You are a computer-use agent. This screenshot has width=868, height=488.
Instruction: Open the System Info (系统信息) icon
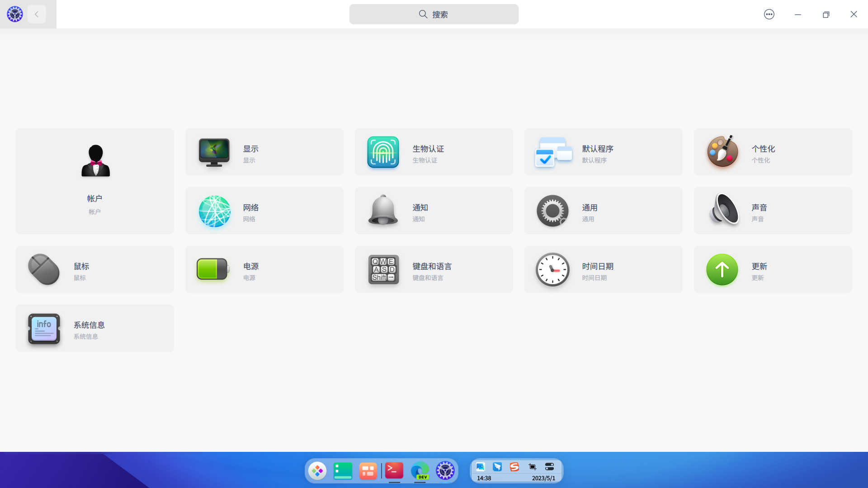point(44,328)
